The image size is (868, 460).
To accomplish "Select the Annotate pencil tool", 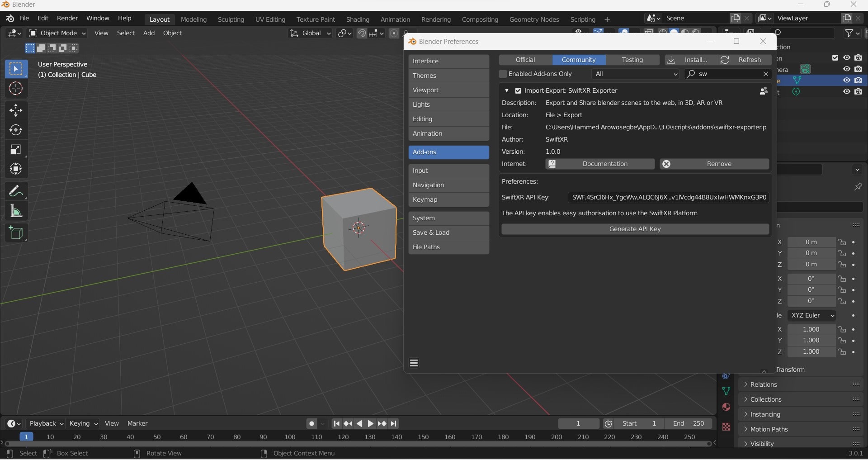I will pos(16,191).
